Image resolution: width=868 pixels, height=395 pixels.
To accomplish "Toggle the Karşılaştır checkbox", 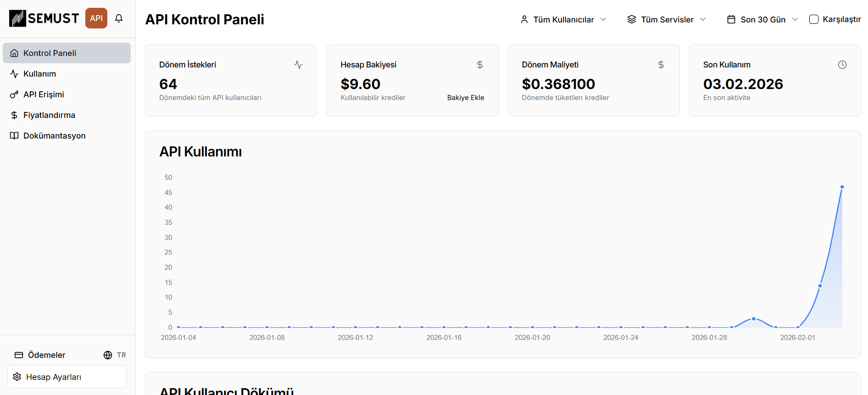I will 814,19.
